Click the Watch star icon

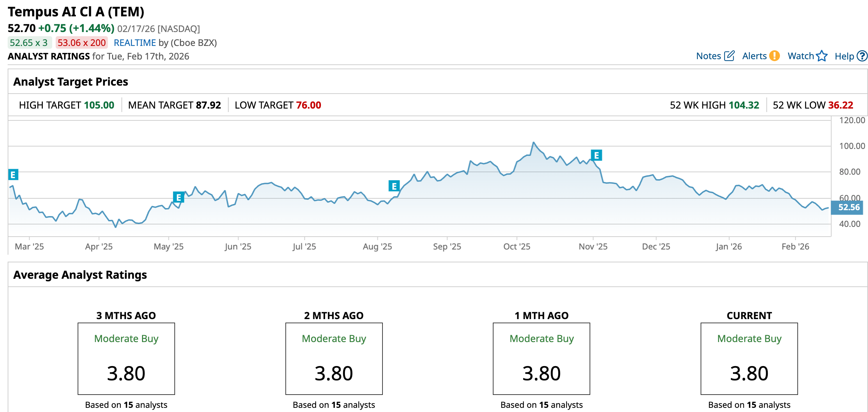822,56
